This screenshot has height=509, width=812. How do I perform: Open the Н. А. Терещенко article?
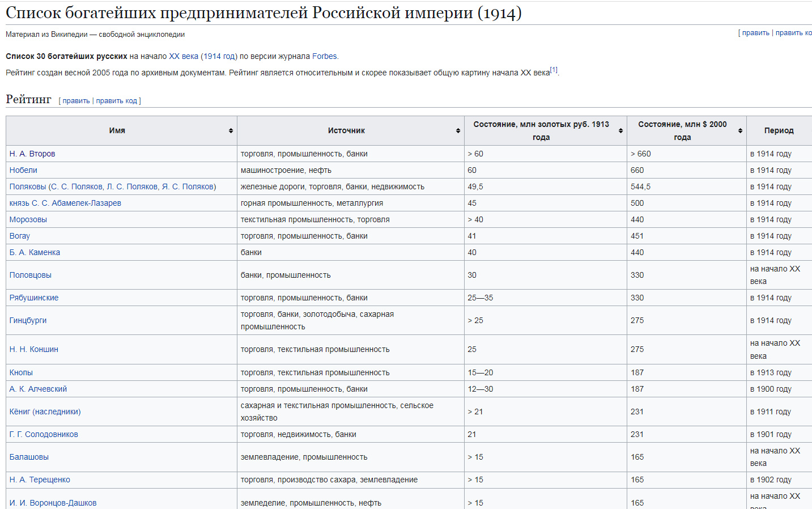click(x=40, y=480)
